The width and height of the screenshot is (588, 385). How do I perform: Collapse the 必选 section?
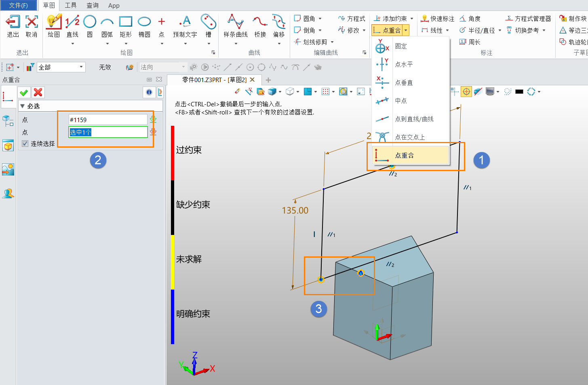click(x=23, y=106)
